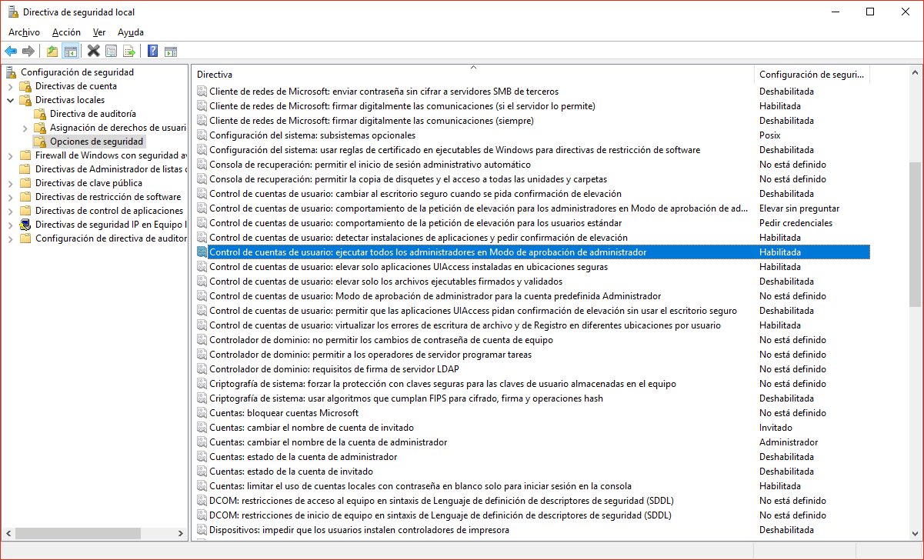Image resolution: width=924 pixels, height=560 pixels.
Task: Click the Configuración de seguridad root icon
Action: [x=11, y=72]
